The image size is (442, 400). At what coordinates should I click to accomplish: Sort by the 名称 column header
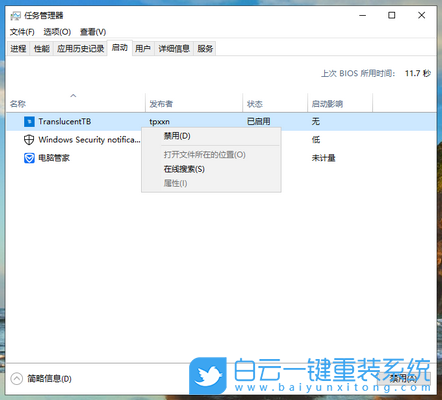click(x=76, y=104)
